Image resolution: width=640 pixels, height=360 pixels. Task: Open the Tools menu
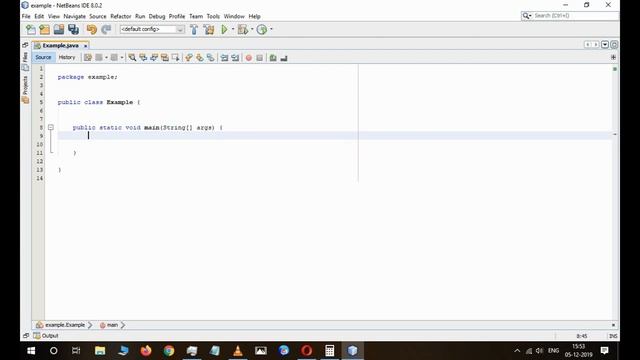(213, 16)
